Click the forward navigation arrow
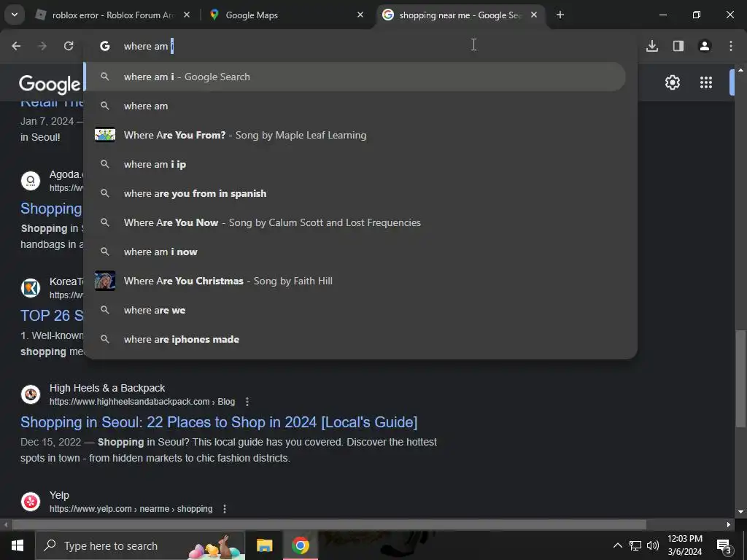 (42, 46)
